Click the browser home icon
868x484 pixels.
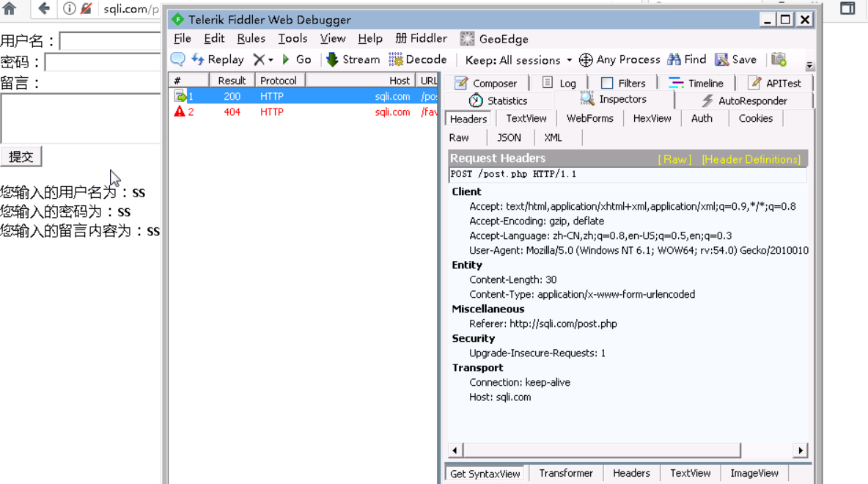point(10,8)
